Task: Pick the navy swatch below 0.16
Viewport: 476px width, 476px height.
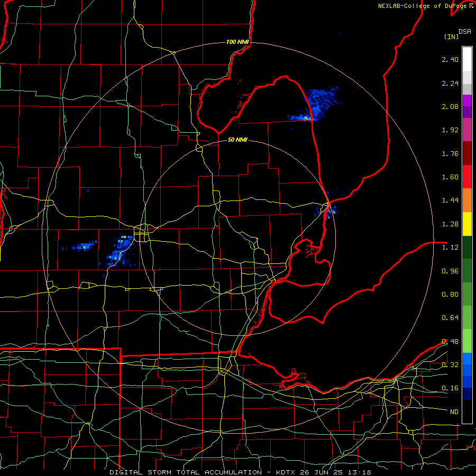Action: pos(467,393)
